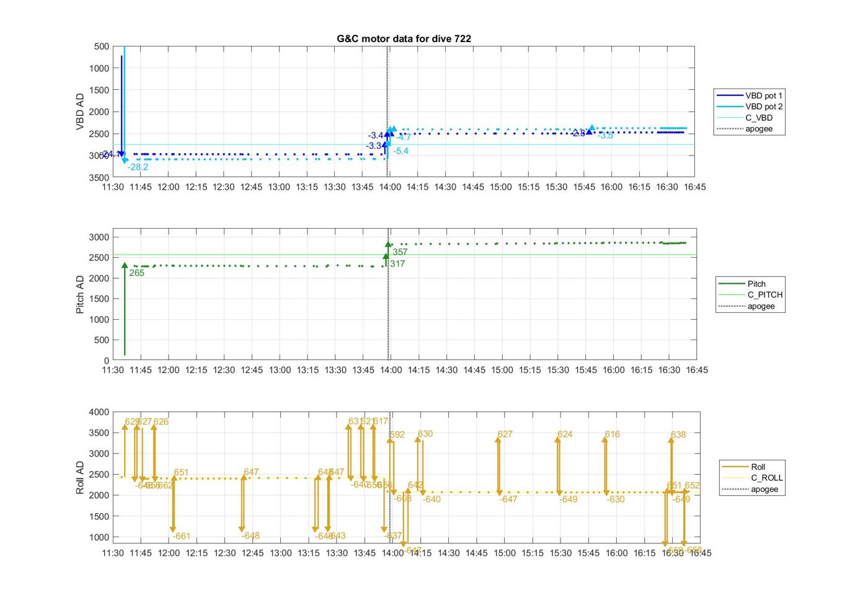Click the '-5.4' annotation in the VBD plot
Screen dimensions: 868x611
click(401, 151)
